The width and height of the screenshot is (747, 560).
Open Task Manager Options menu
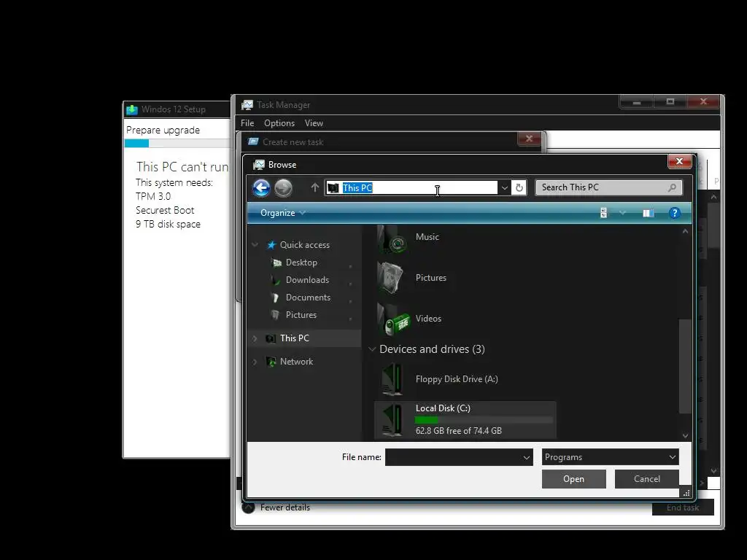pos(279,122)
